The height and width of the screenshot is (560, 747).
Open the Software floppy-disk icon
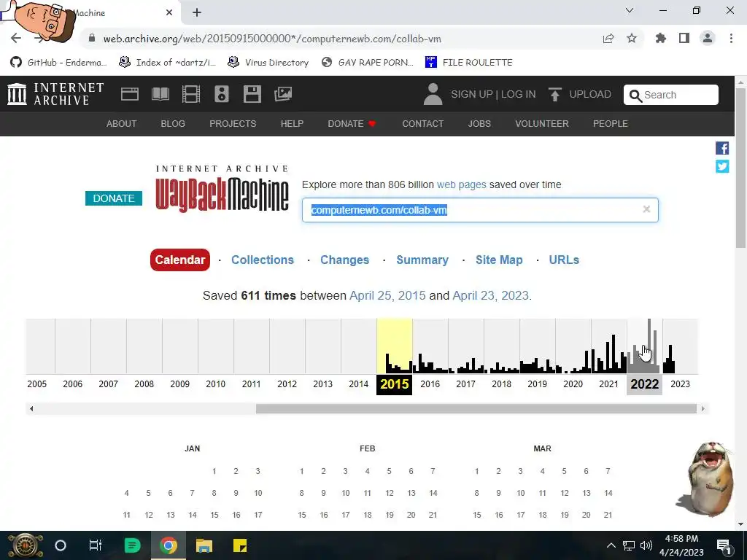[x=252, y=94]
